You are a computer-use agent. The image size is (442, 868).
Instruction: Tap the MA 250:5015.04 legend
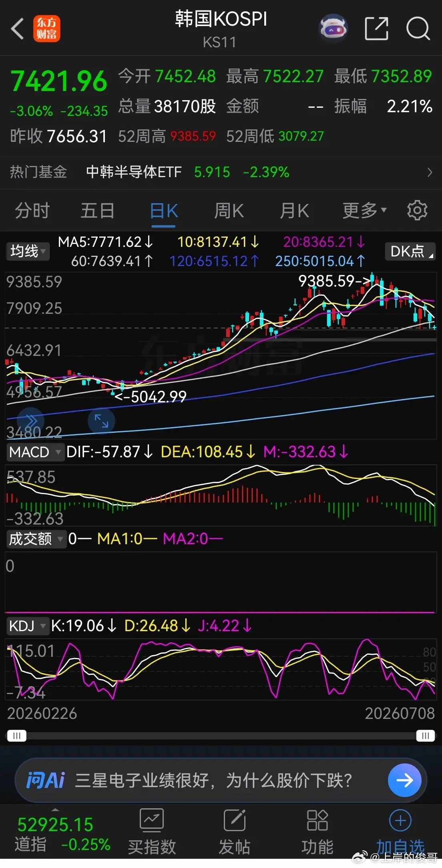(320, 261)
